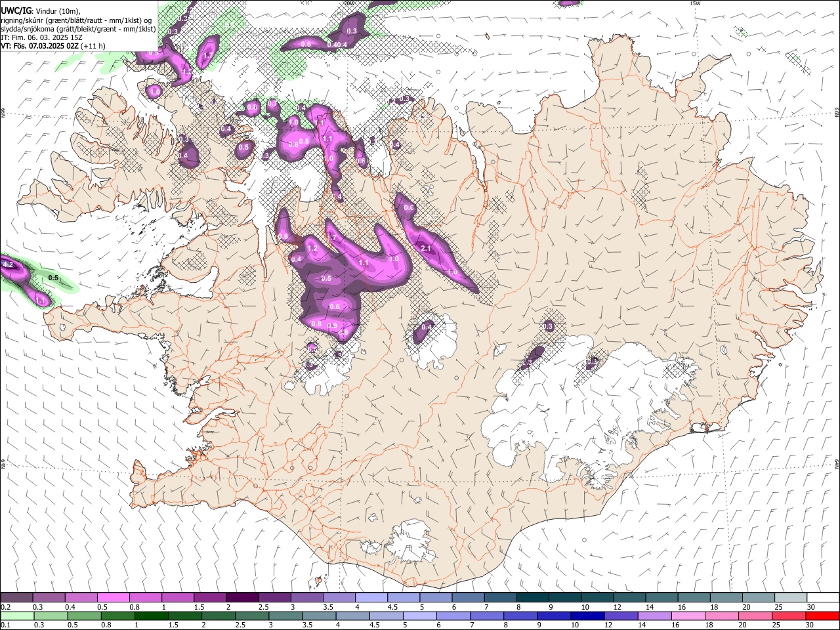The height and width of the screenshot is (630, 840).
Task: Click the 0.2 swatch in the purple legend row
Action: click(16, 597)
